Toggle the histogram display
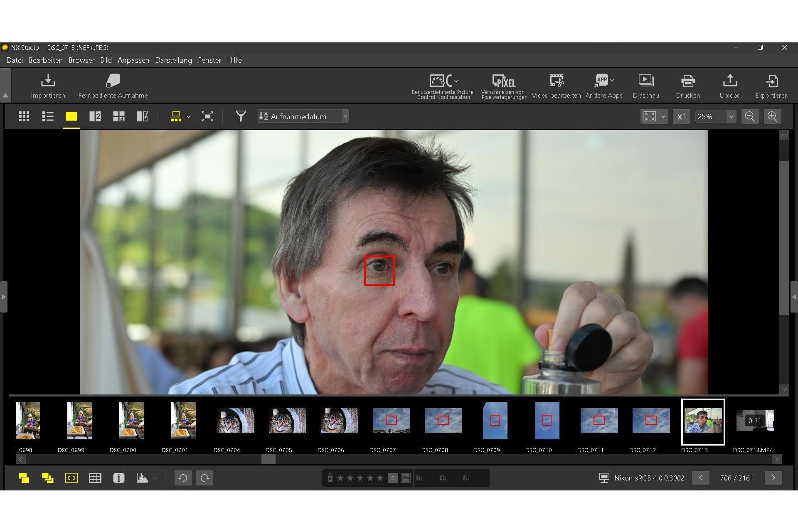The width and height of the screenshot is (798, 532). point(143,478)
